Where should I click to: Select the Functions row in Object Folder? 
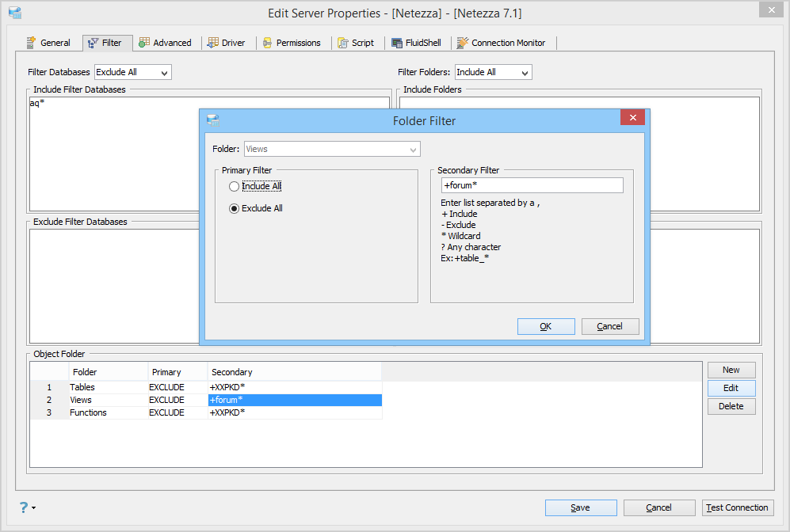coord(205,412)
